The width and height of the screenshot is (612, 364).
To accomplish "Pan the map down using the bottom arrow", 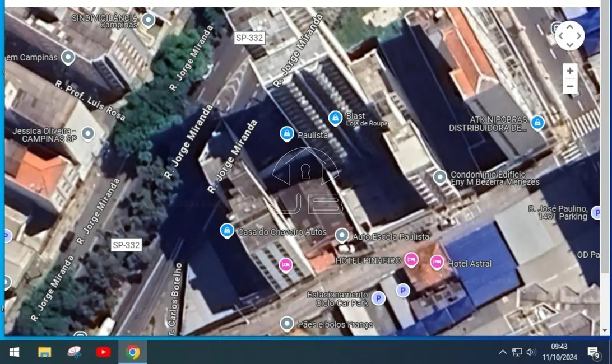I will tap(569, 45).
